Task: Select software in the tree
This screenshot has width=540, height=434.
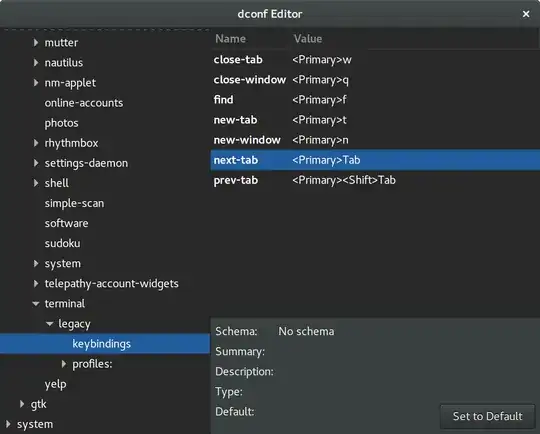Action: [x=66, y=223]
